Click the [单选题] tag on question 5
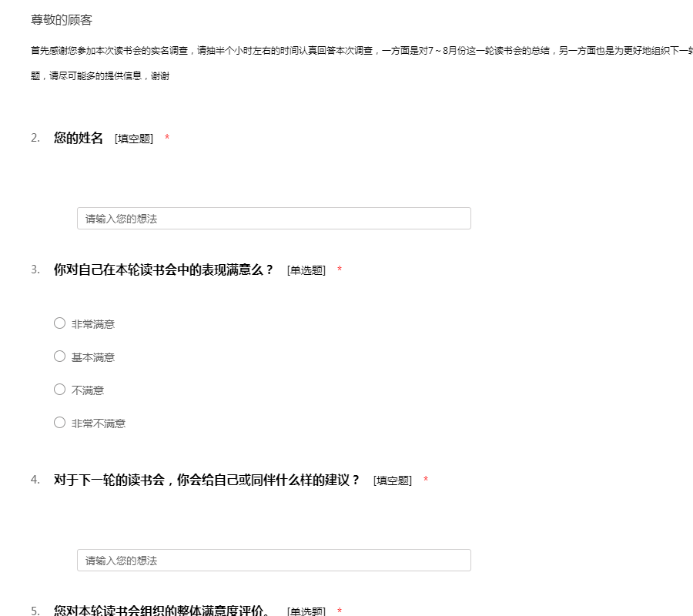This screenshot has width=693, height=616. pos(306,611)
